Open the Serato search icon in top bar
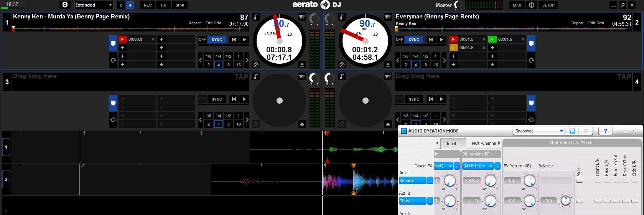The width and height of the screenshot is (644, 215). coord(65,5)
